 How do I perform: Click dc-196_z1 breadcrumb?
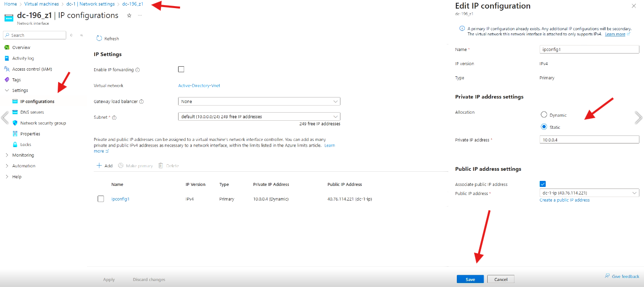(133, 4)
